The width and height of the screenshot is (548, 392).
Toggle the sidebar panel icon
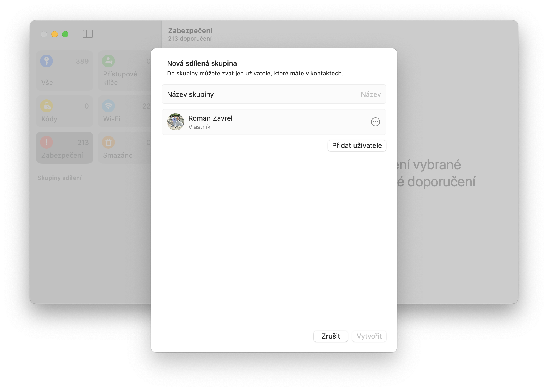[88, 34]
